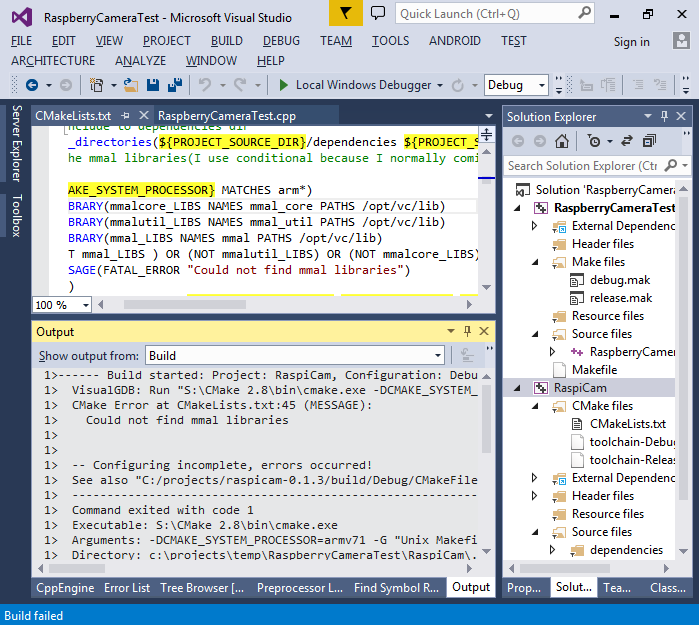Collapse the Make files folder
The height and width of the screenshot is (625, 699).
pos(535,262)
